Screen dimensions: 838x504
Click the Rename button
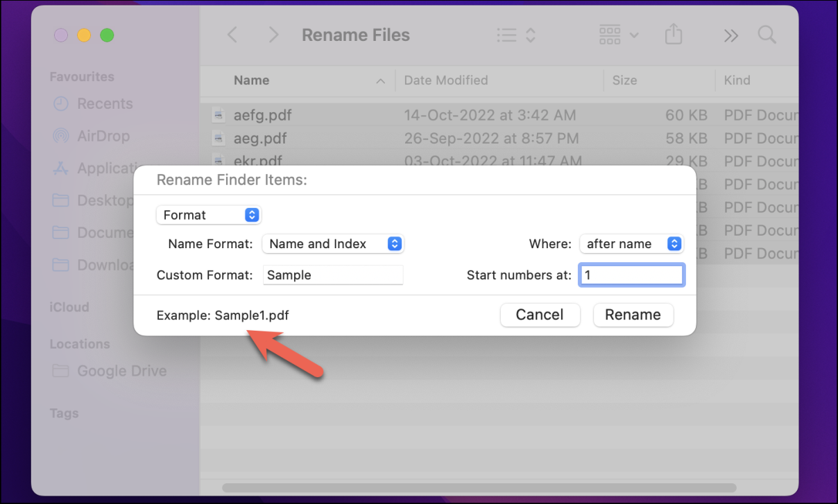[633, 315]
